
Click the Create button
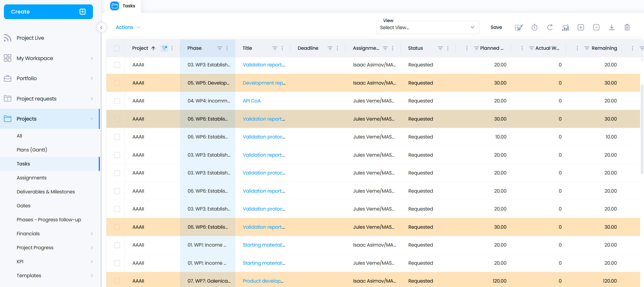(48, 12)
